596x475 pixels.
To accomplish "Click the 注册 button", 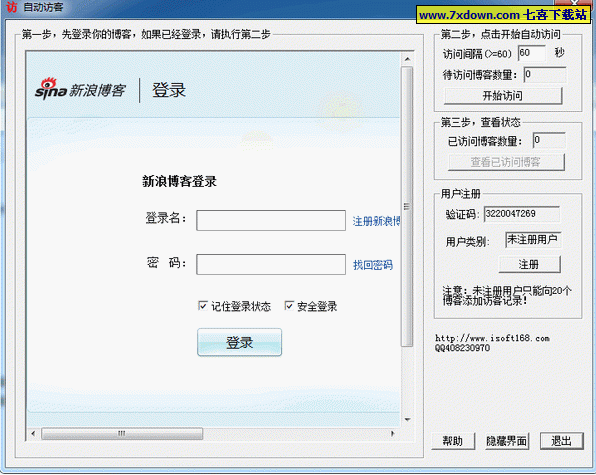I will coord(529,264).
